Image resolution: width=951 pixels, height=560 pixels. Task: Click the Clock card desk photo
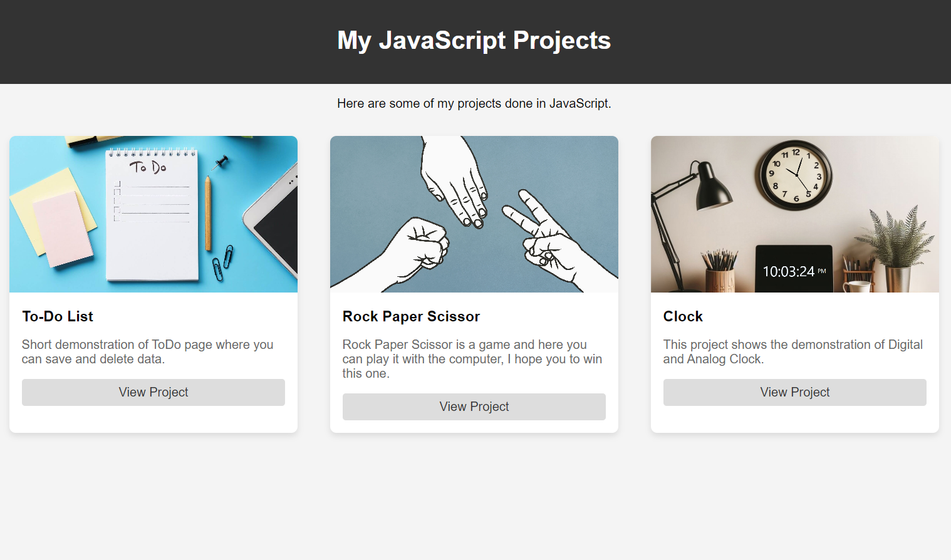click(795, 214)
